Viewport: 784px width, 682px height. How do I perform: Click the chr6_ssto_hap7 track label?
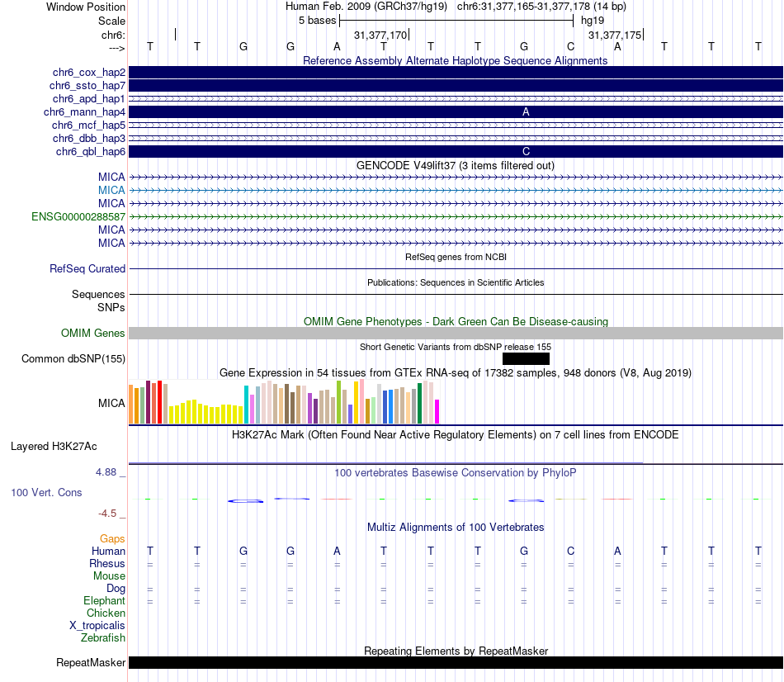(87, 86)
